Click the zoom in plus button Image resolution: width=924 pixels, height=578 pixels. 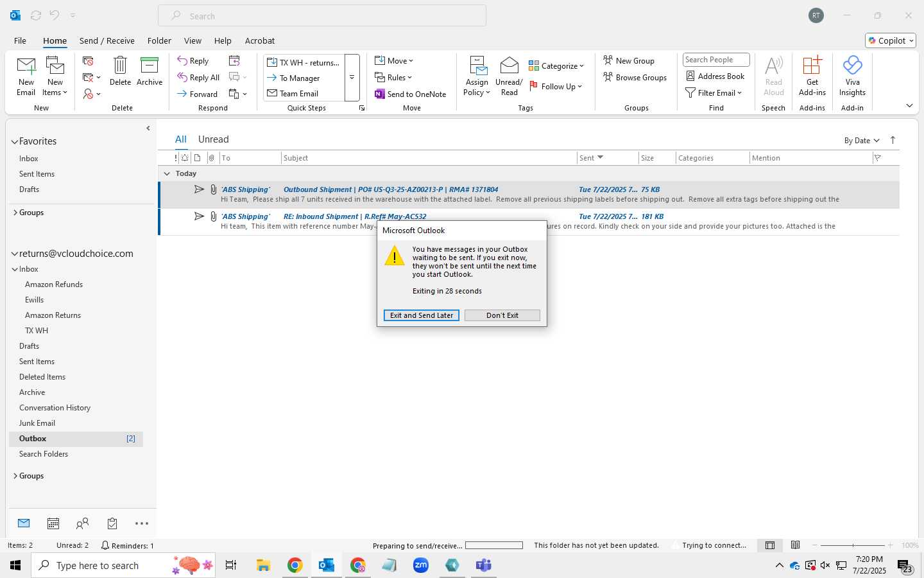tap(890, 545)
